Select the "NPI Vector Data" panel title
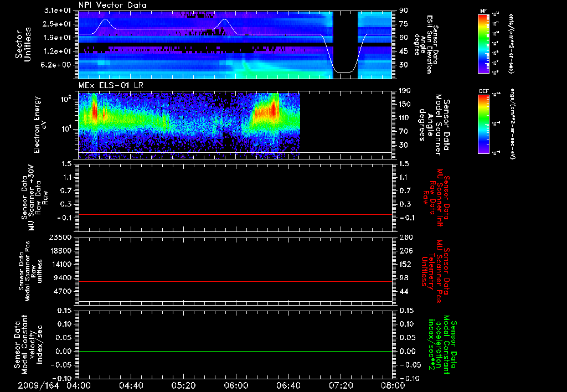 click(112, 5)
